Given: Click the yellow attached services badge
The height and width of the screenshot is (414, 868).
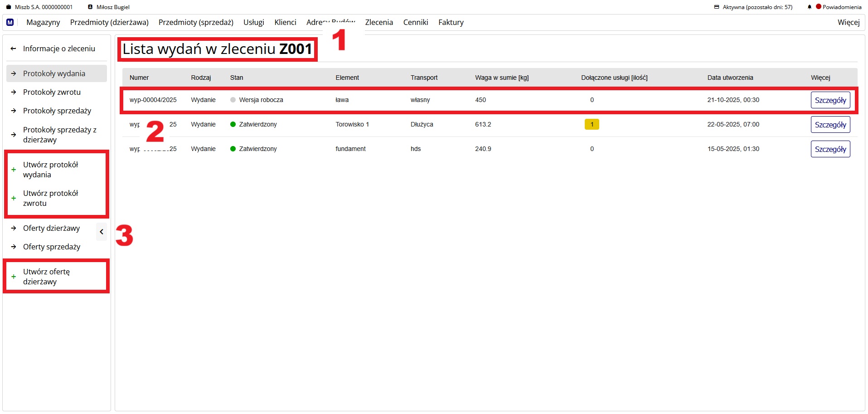Looking at the screenshot, I should (x=592, y=124).
